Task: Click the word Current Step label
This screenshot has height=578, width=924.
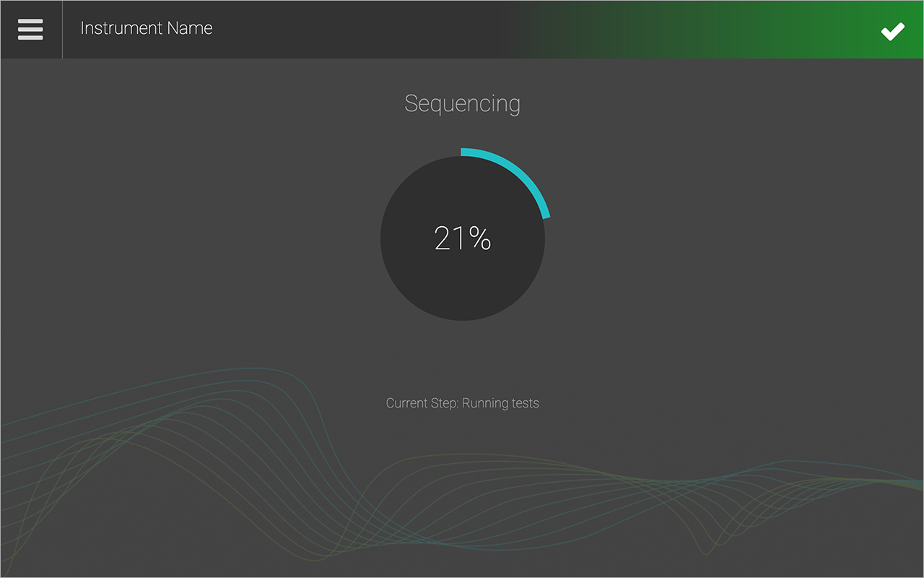Action: click(422, 403)
